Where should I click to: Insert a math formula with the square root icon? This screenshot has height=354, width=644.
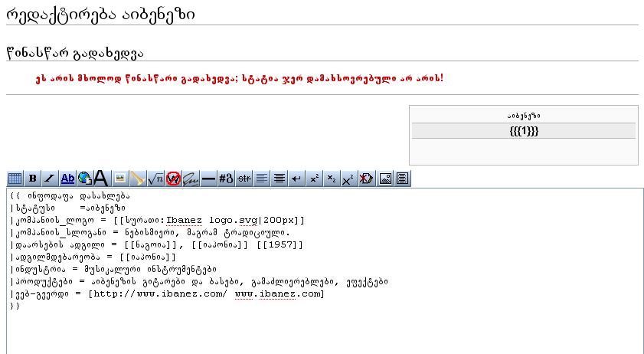(x=155, y=179)
